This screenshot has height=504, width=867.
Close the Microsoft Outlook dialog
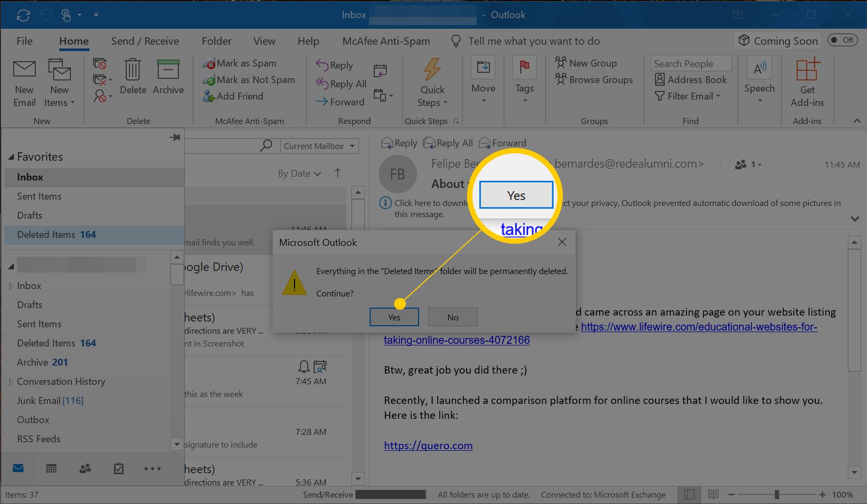click(562, 242)
